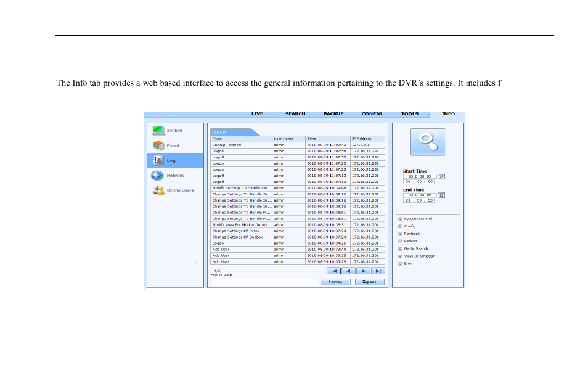This screenshot has height=392, width=588.
Task: Click the magnifier search log button
Action: [428, 142]
